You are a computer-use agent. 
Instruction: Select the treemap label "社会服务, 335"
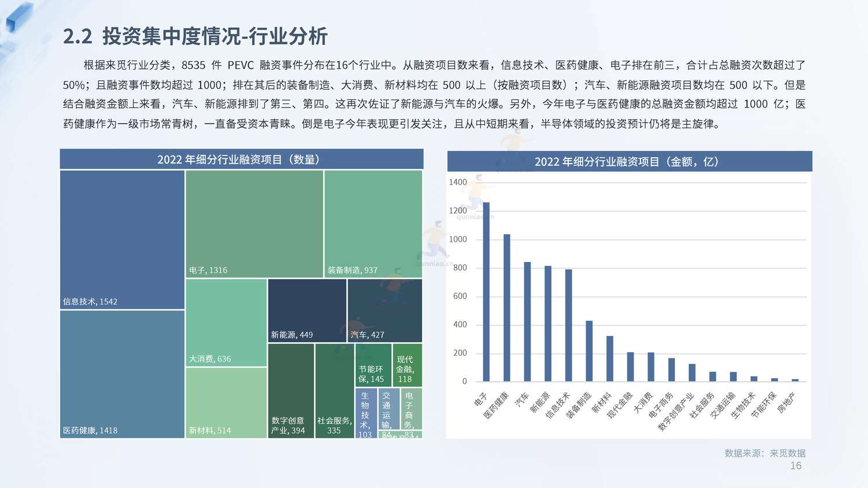pos(334,426)
